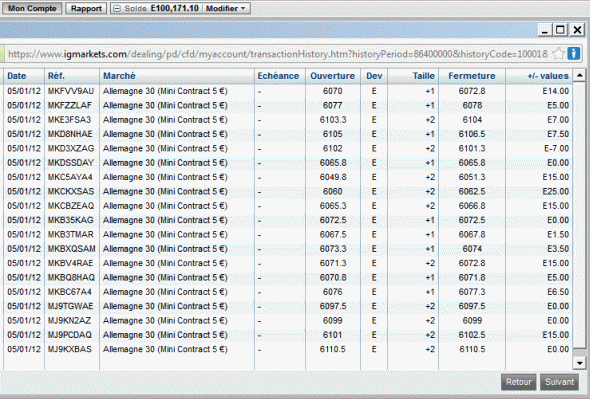Select reference MKDSSDAY
This screenshot has width=590, height=399.
click(x=71, y=163)
